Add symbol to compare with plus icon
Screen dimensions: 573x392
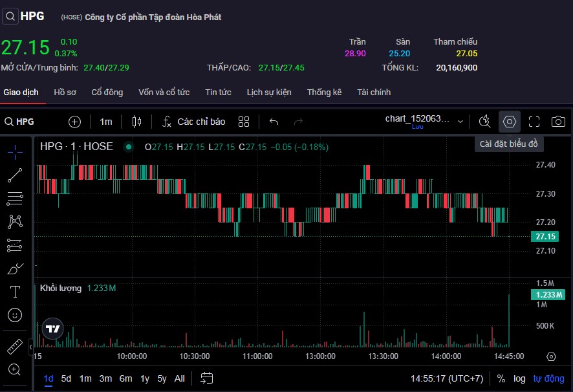[x=75, y=122]
